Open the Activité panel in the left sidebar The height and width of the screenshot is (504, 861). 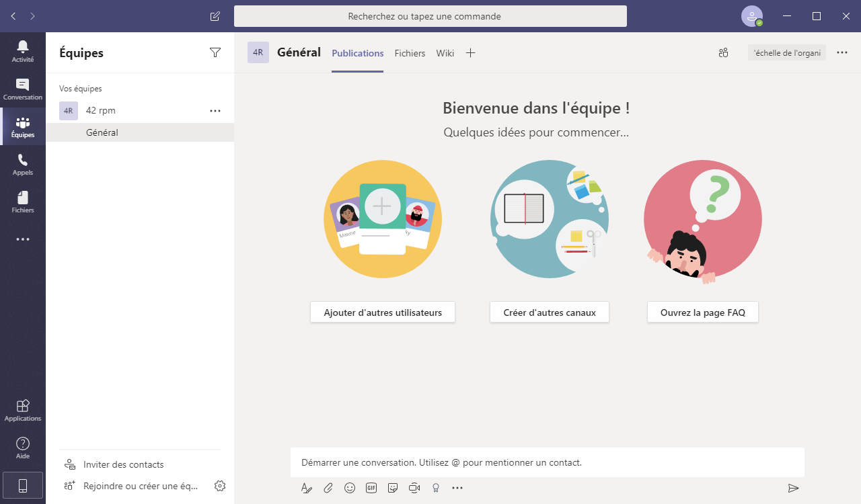(x=23, y=50)
